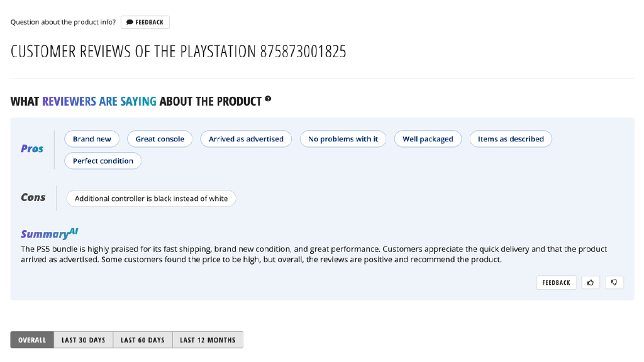
Task: Click the thumbs up icon
Action: tap(591, 283)
